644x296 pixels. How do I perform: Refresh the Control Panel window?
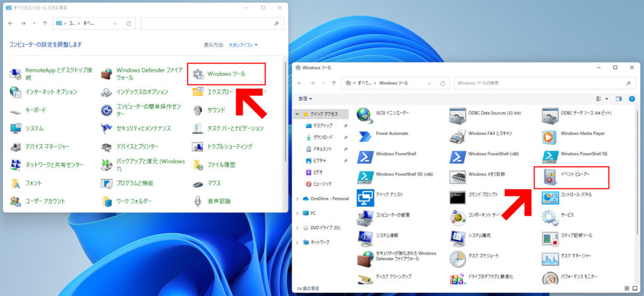pos(128,23)
